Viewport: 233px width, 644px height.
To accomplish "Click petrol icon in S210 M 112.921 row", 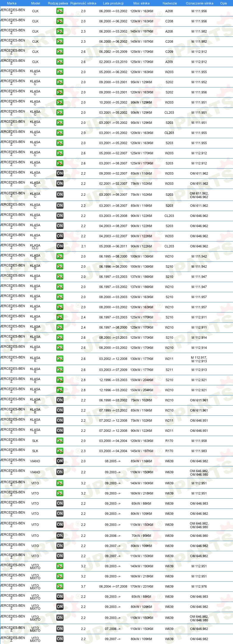I will [60, 380].
